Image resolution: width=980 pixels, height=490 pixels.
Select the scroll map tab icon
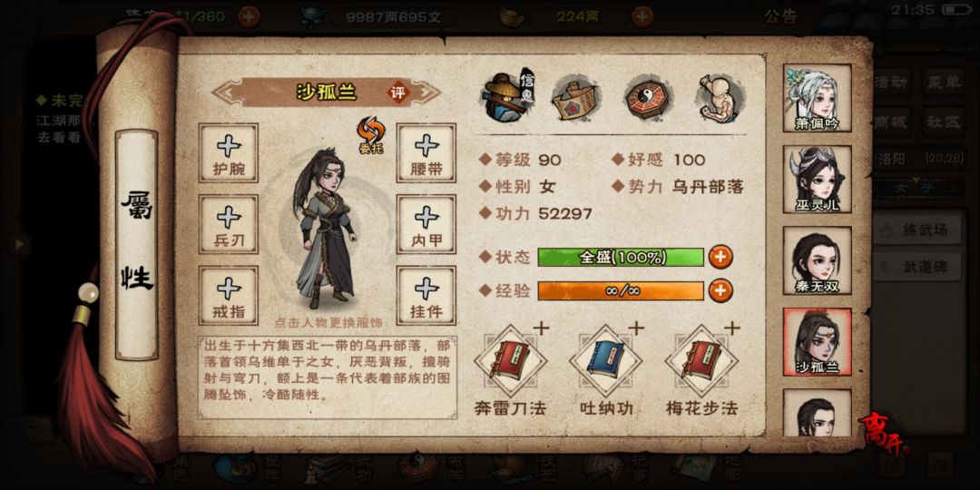576,98
